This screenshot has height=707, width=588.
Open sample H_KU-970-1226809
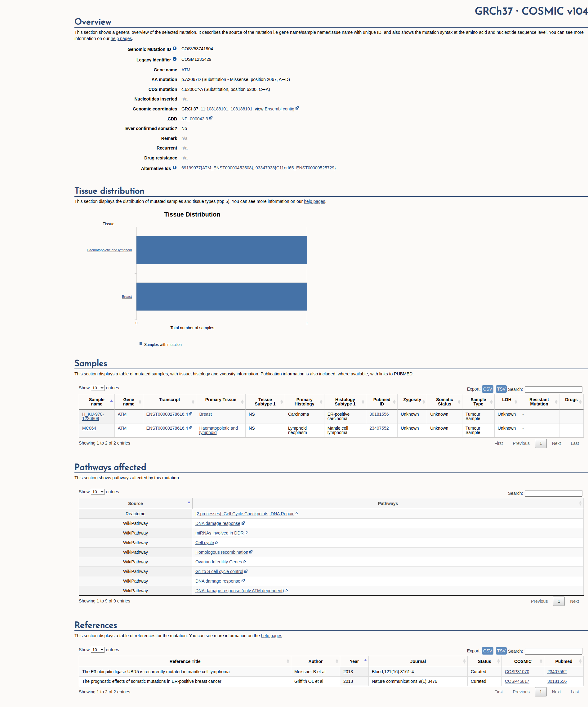[x=93, y=416]
